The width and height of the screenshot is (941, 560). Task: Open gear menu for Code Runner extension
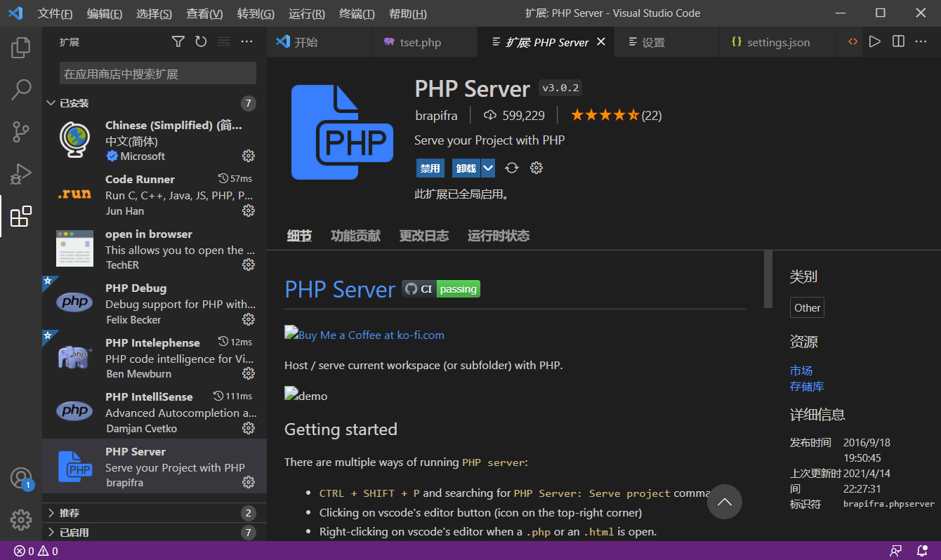pyautogui.click(x=249, y=210)
